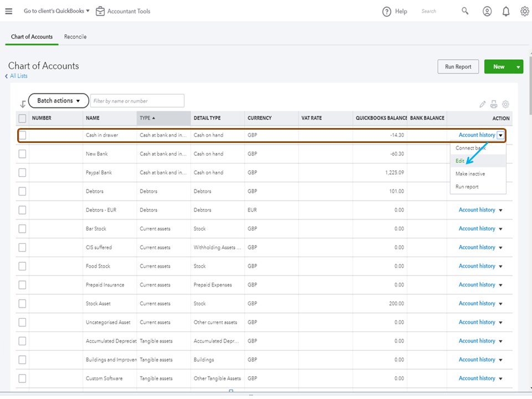This screenshot has width=532, height=399.
Task: Click the Run Report button
Action: (458, 67)
